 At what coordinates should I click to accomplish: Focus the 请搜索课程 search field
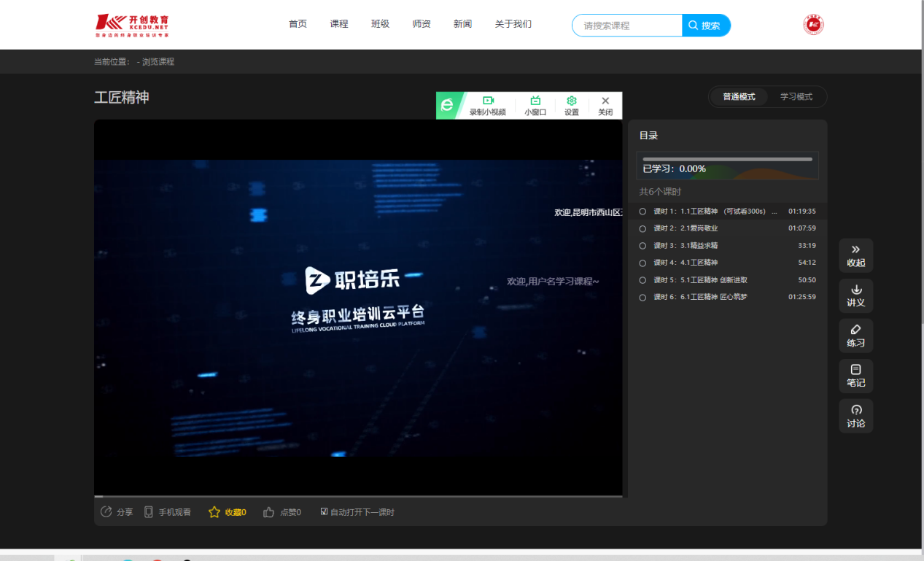tap(627, 26)
